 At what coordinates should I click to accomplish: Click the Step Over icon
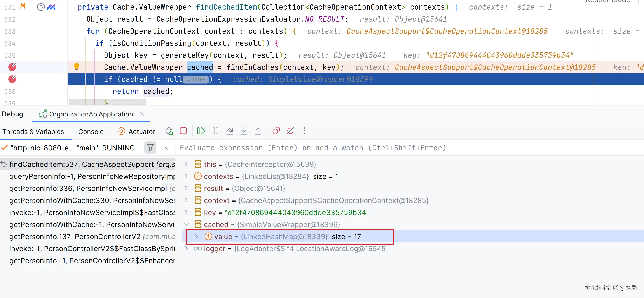click(229, 131)
